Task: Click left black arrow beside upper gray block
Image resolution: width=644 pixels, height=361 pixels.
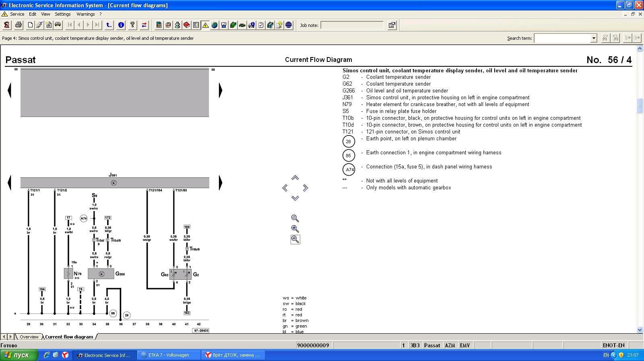Action: [9, 90]
